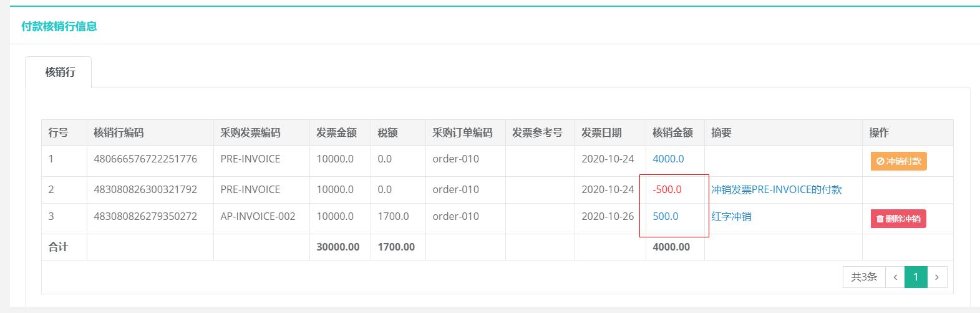
Task: Go to next page arrow
Action: (937, 277)
